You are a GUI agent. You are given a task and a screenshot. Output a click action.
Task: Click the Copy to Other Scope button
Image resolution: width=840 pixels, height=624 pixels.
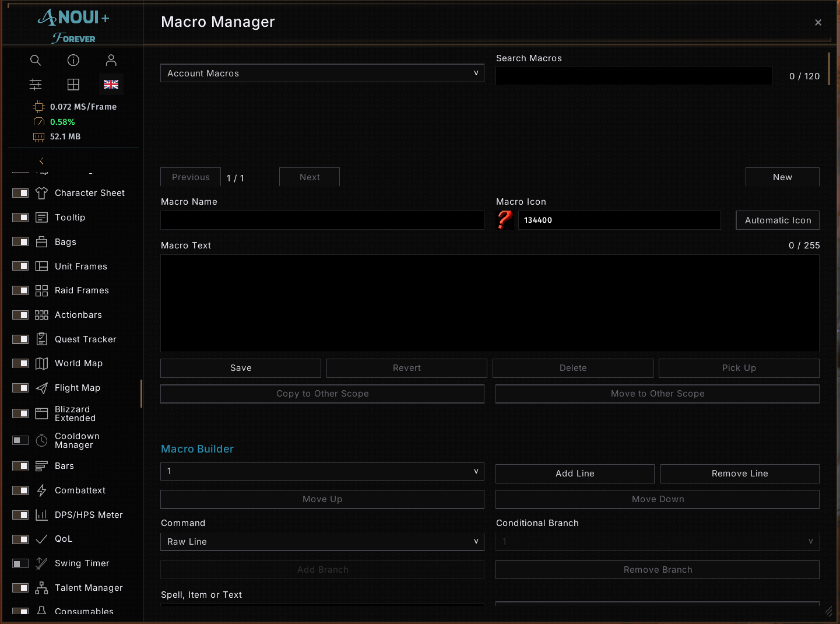point(322,394)
